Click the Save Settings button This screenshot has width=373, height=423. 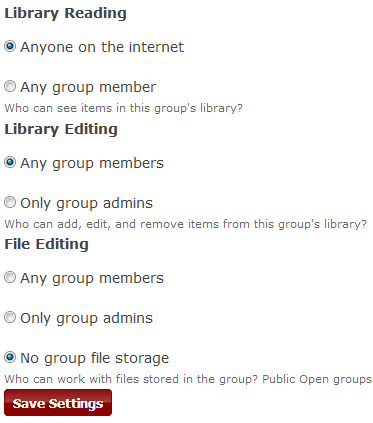pyautogui.click(x=58, y=403)
